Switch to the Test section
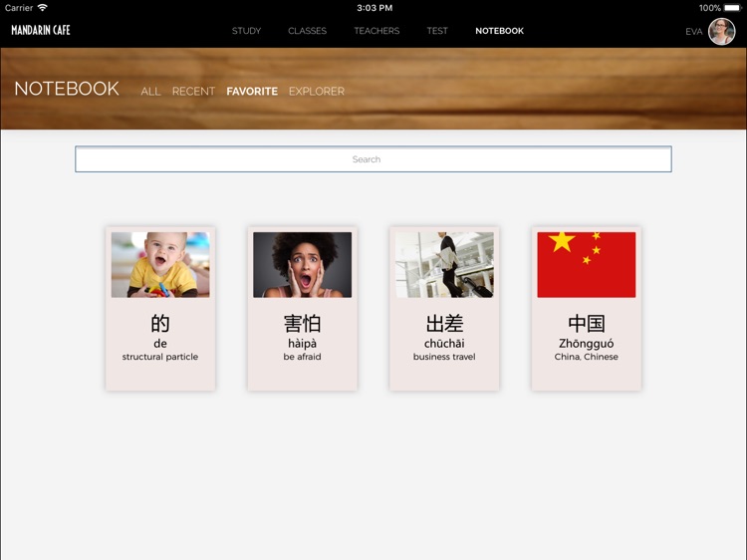The image size is (747, 560). (437, 31)
